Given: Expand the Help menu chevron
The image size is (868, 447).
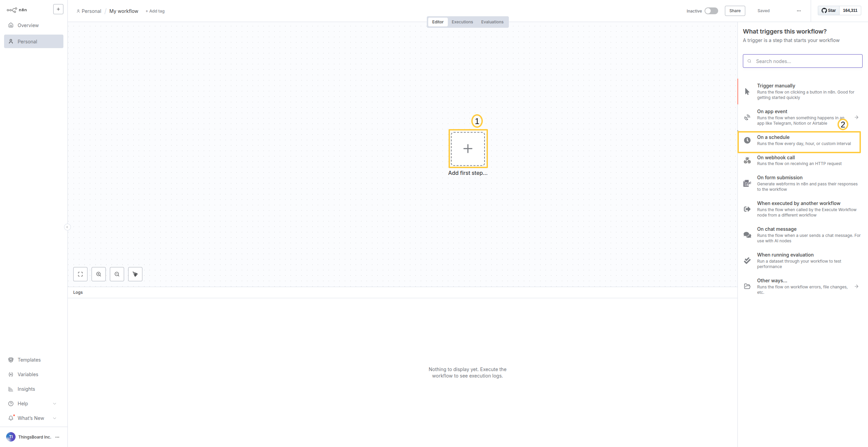Looking at the screenshot, I should [55, 404].
